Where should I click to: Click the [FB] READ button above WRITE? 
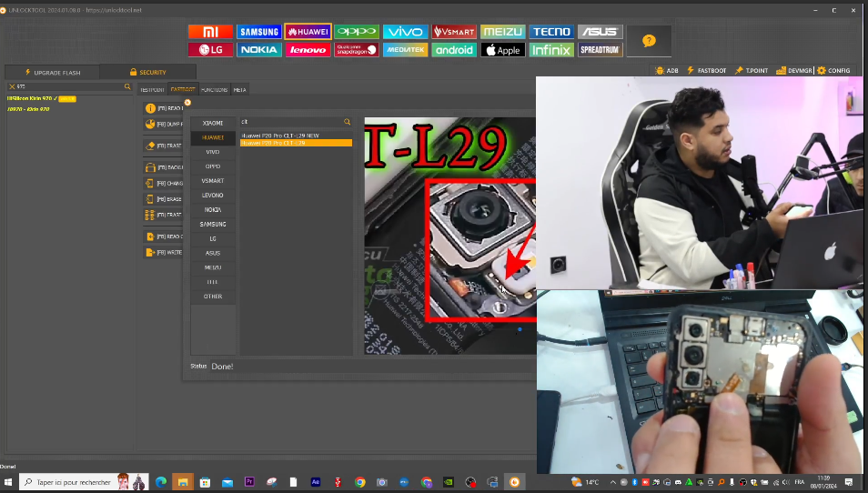tap(163, 236)
